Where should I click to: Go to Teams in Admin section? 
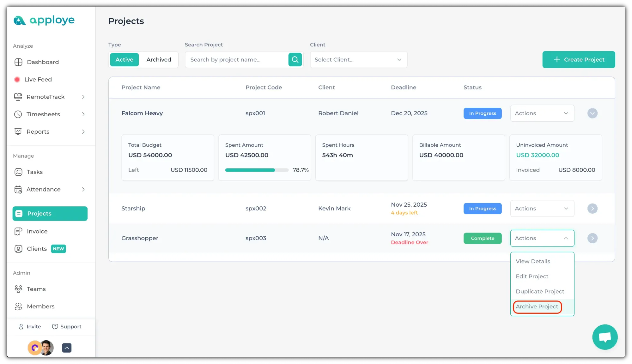click(36, 289)
